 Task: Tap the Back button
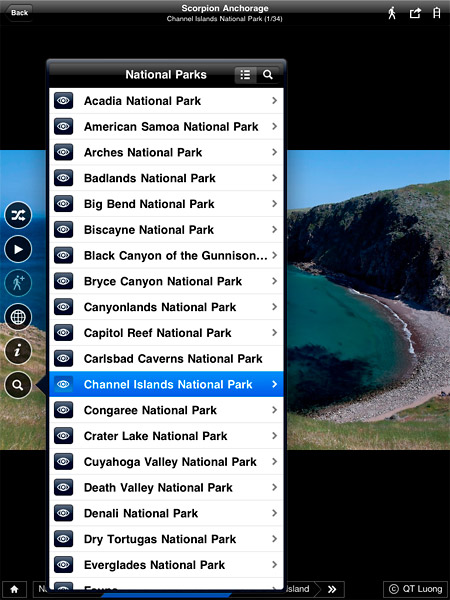click(x=18, y=13)
